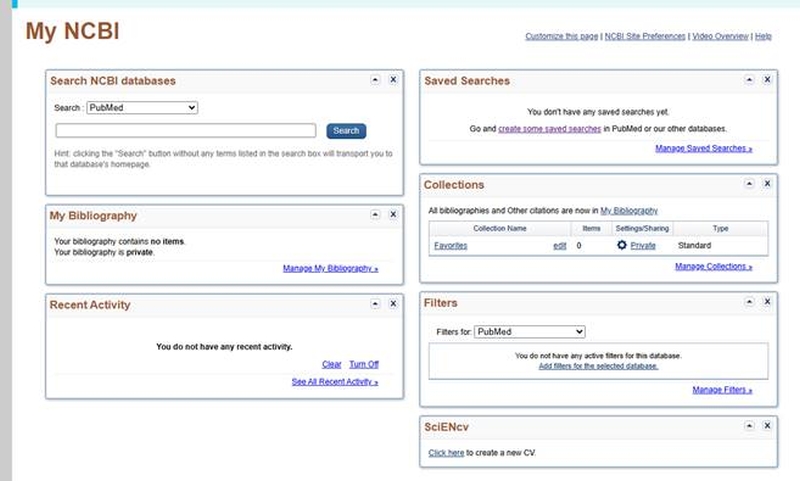The height and width of the screenshot is (481, 800).
Task: Close the Recent Activity panel
Action: [393, 303]
